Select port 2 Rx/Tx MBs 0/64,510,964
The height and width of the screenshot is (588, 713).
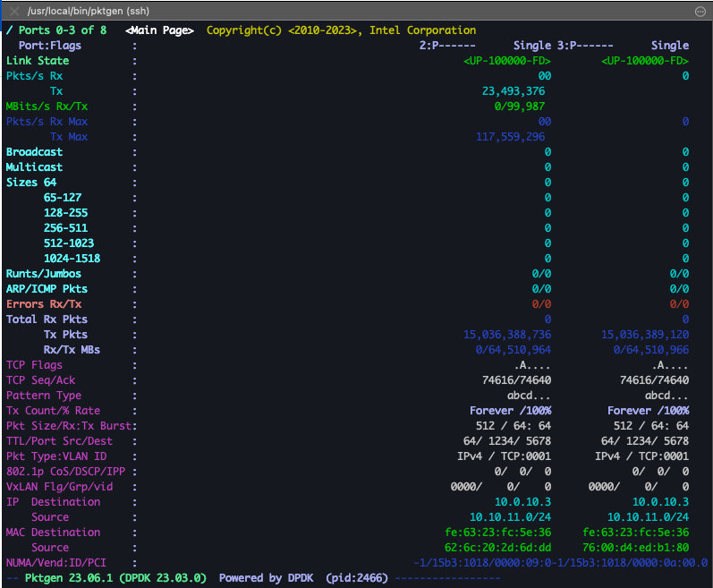[514, 350]
